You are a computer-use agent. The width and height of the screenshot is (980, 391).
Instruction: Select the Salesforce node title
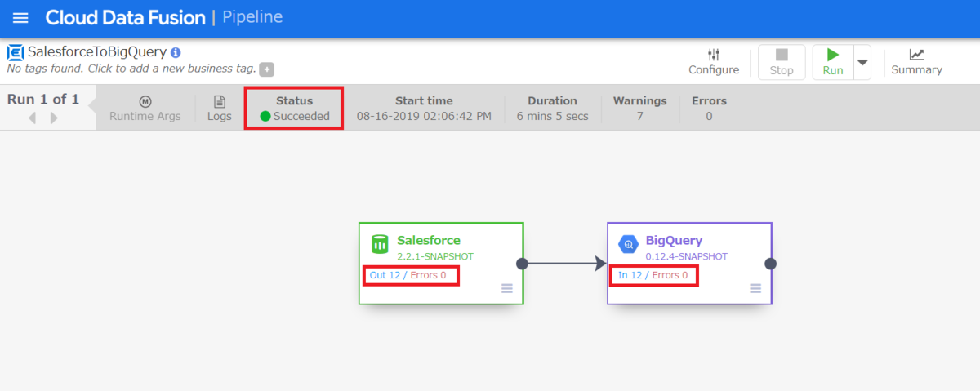[x=429, y=240]
